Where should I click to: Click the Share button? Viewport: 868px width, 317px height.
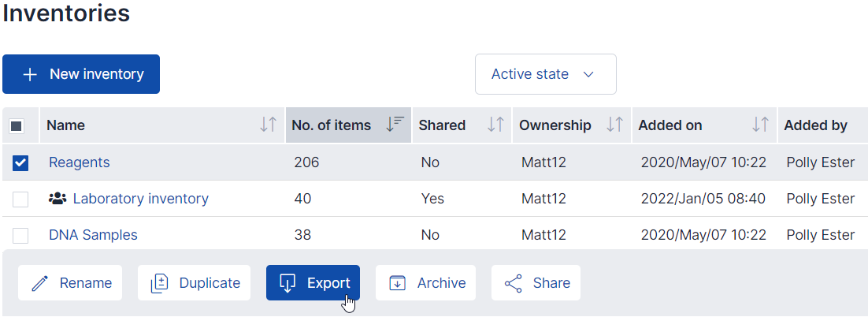[x=536, y=283]
